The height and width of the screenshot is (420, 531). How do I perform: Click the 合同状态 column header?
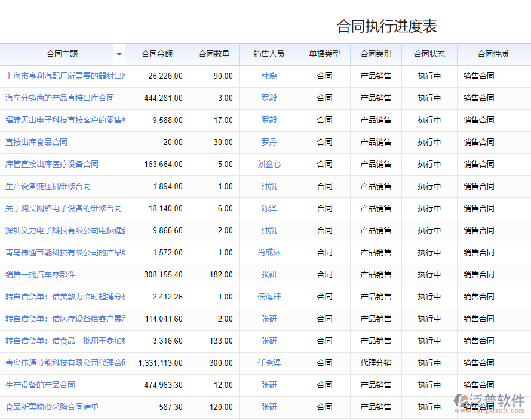[429, 54]
